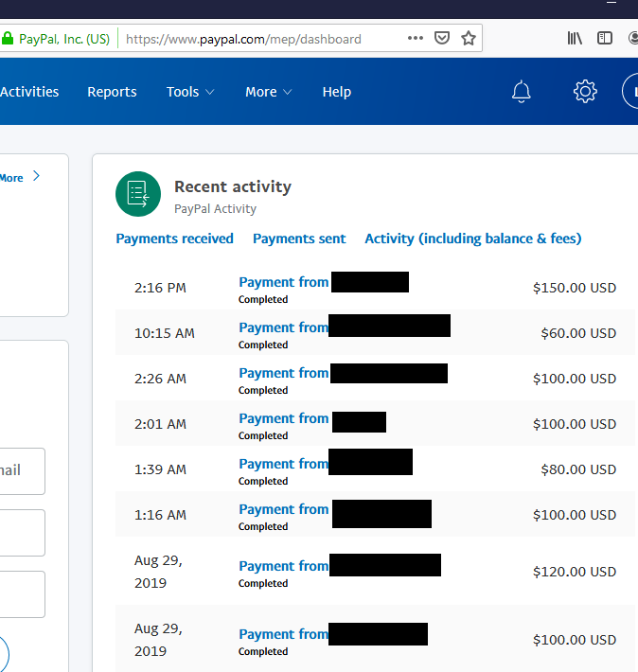Expand the More dropdown in navigation bar
The image size is (638, 672).
[x=269, y=92]
